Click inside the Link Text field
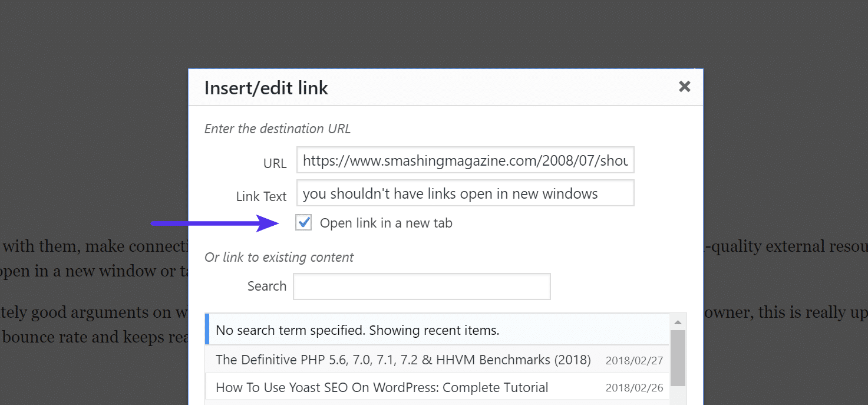 465,193
